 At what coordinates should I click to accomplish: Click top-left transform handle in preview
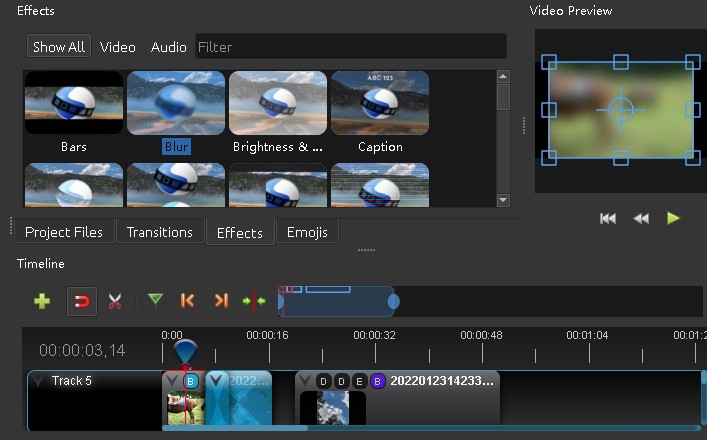click(549, 62)
